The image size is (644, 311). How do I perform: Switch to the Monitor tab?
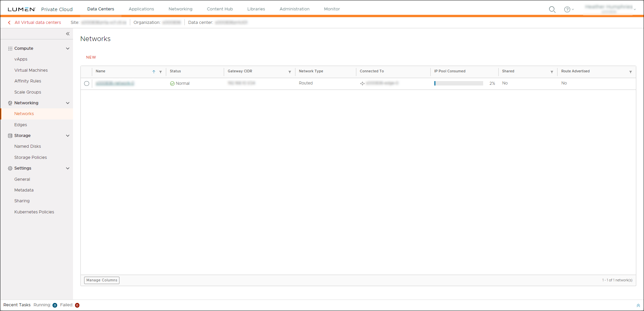pyautogui.click(x=332, y=9)
